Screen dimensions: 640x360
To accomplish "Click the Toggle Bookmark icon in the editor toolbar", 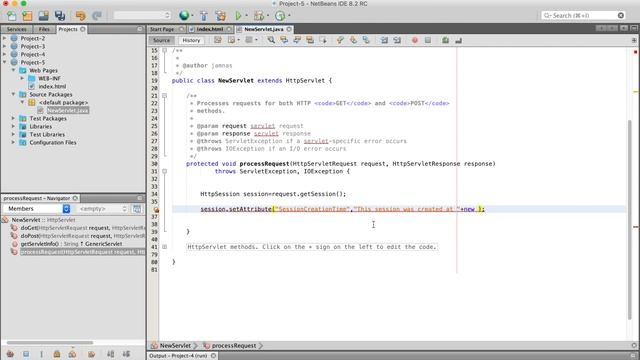I will point(366,40).
